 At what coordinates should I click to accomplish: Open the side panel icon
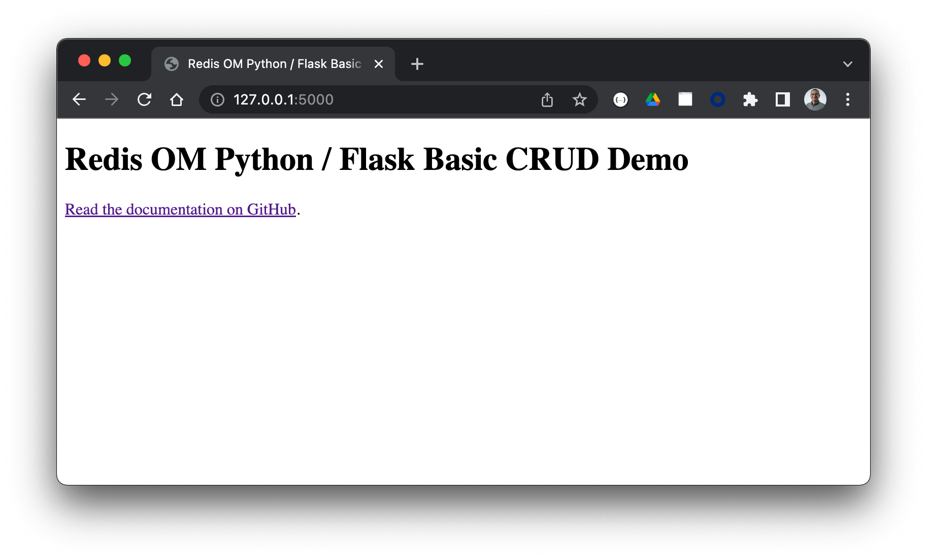coord(782,99)
